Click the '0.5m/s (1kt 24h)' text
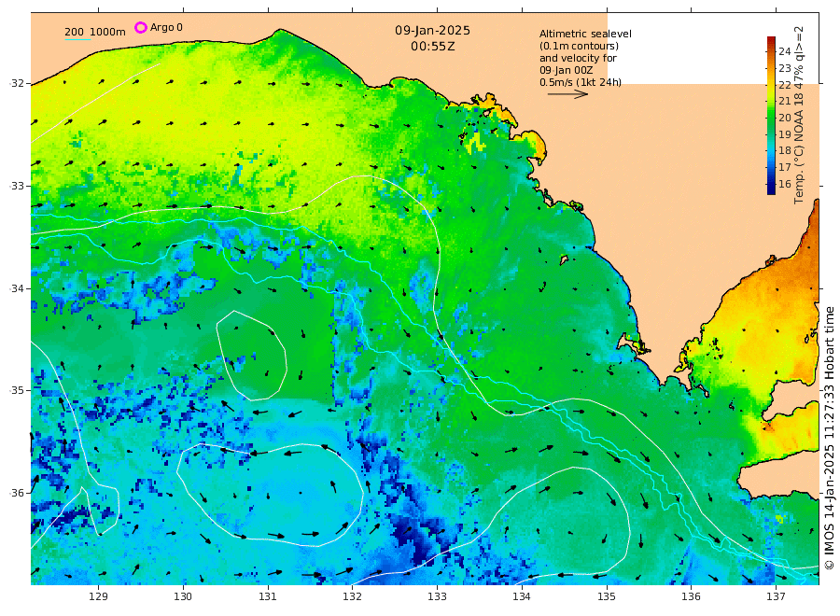840x616 pixels. point(581,82)
